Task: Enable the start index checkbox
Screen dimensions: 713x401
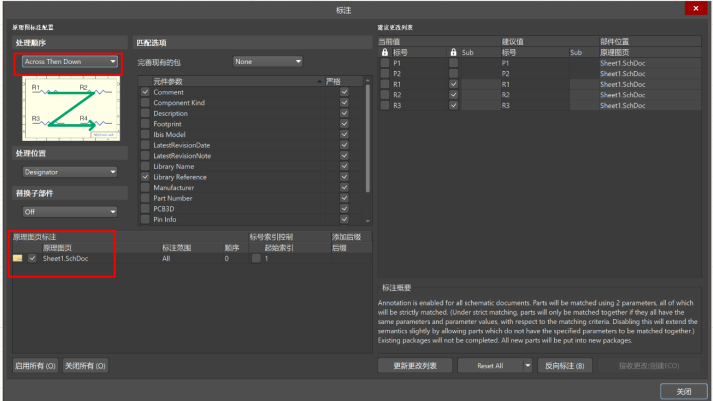Action: click(x=256, y=258)
